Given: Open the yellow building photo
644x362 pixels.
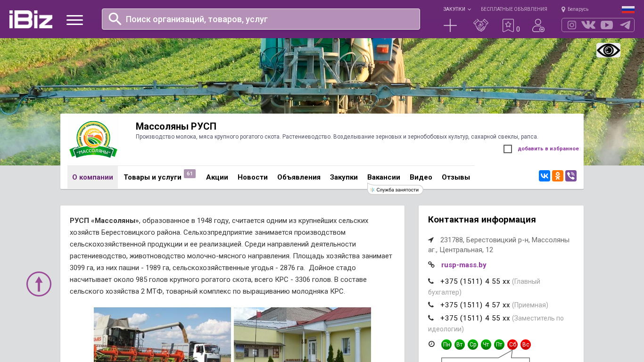Looking at the screenshot, I should coord(302,335).
